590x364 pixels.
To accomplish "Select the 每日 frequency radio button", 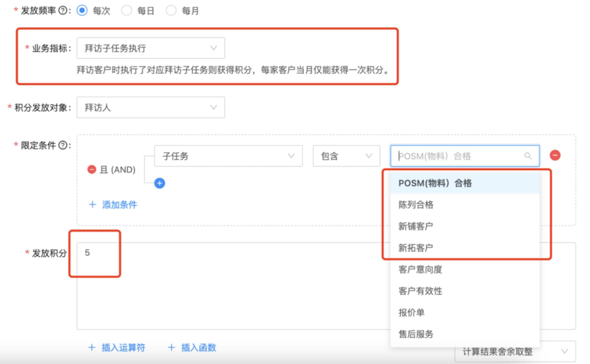I will 127,11.
